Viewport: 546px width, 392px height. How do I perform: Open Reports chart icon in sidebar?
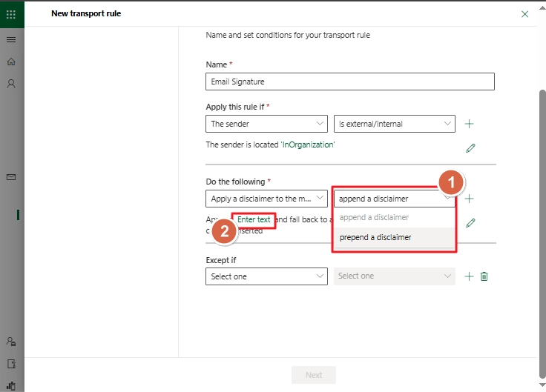[x=11, y=386]
